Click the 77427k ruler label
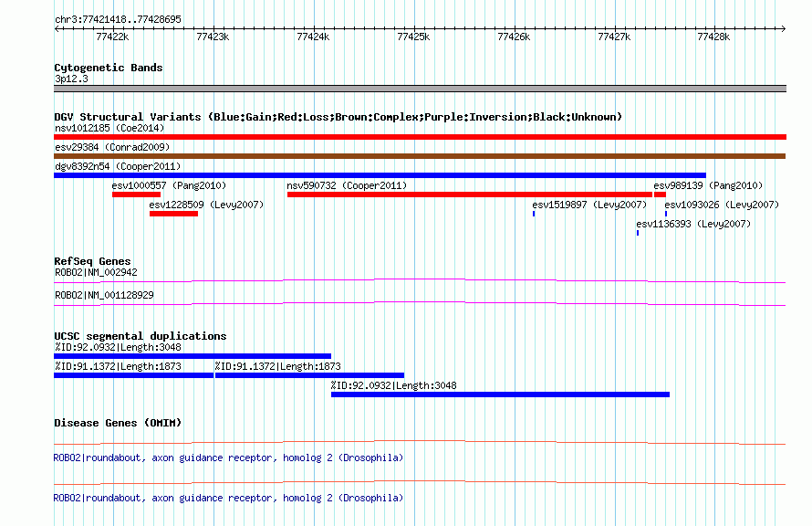The image size is (812, 526). (x=614, y=37)
